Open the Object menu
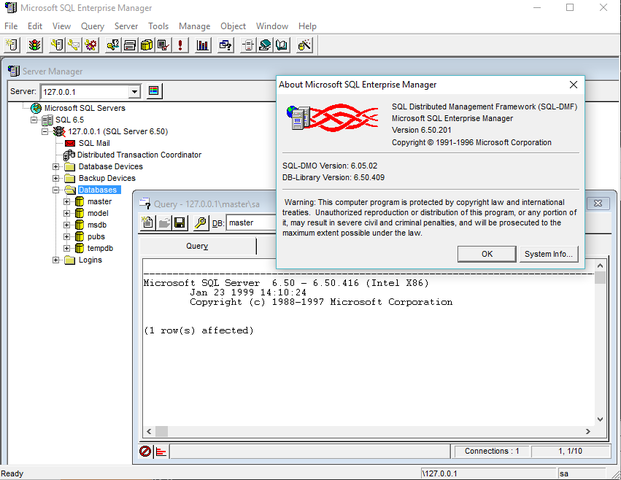 click(233, 26)
